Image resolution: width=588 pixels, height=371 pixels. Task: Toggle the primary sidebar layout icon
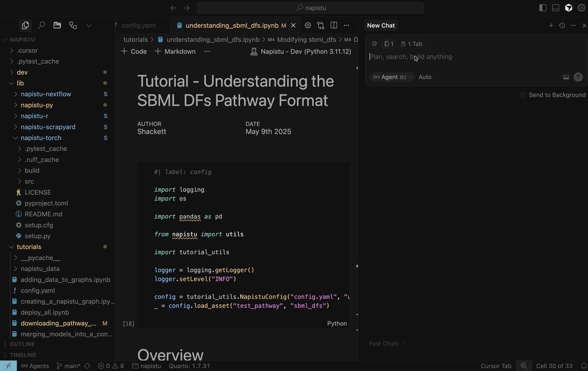(x=543, y=8)
